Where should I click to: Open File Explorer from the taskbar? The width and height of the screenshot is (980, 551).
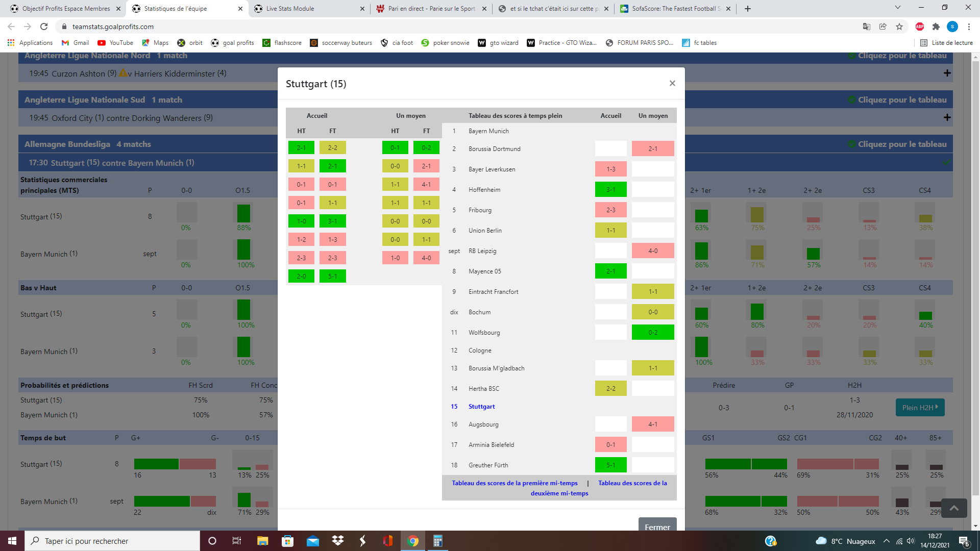tap(262, 541)
